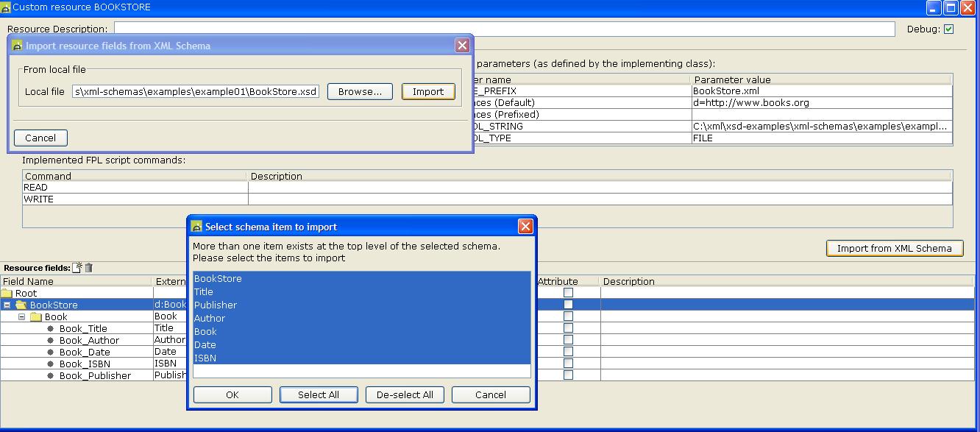Collapse the BookStore tree node
Image resolution: width=980 pixels, height=432 pixels.
click(x=7, y=305)
